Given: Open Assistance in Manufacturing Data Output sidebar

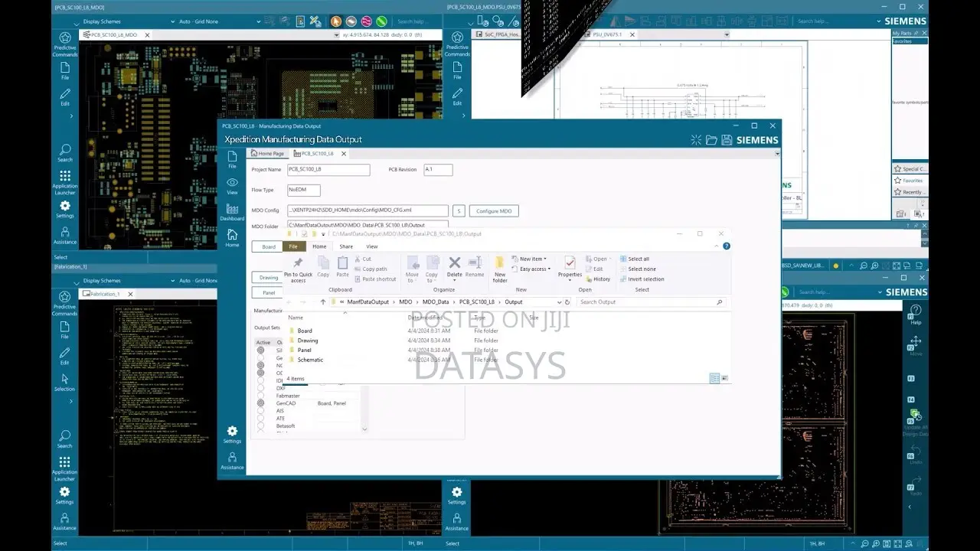Looking at the screenshot, I should pos(232,461).
